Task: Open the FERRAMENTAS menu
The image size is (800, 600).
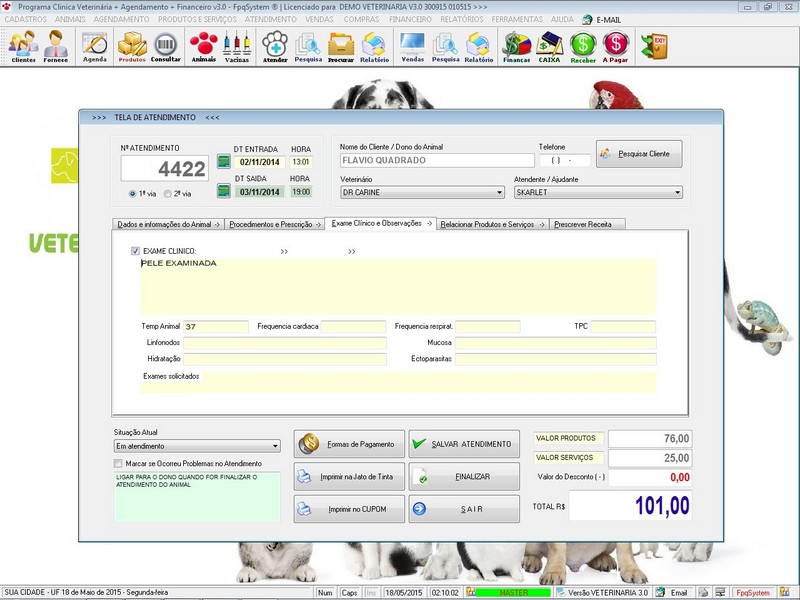Action: point(517,19)
